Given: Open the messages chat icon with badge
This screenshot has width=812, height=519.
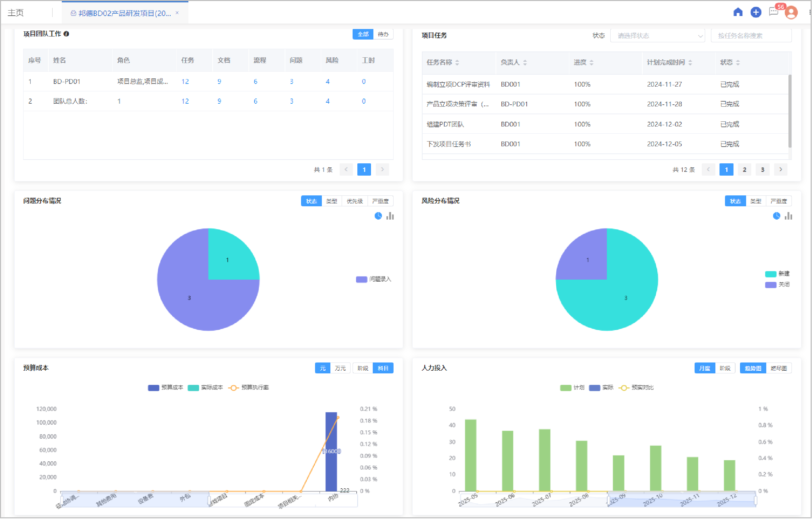Looking at the screenshot, I should tap(774, 12).
